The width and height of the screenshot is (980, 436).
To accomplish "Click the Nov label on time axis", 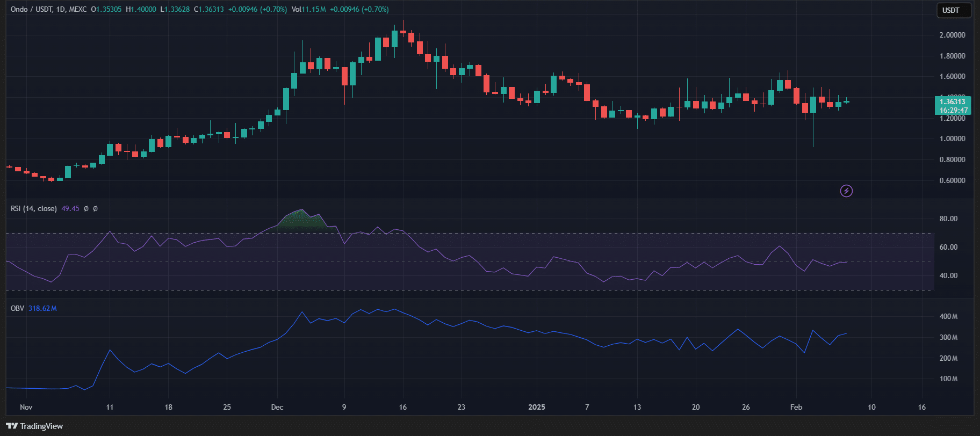I will point(26,407).
